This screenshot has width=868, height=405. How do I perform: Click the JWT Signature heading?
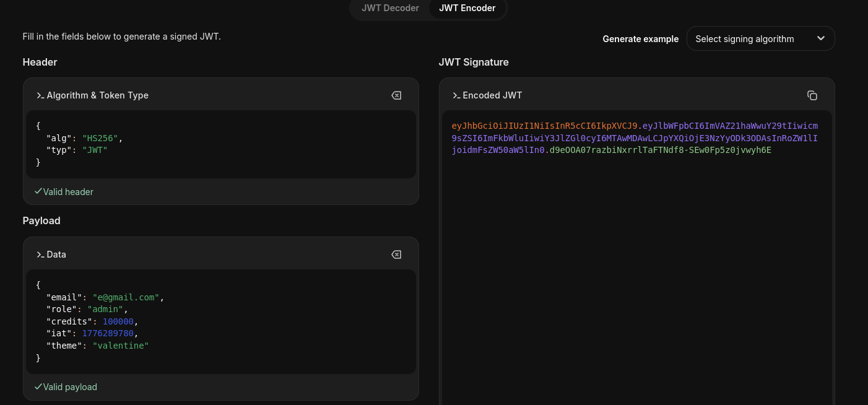(474, 62)
